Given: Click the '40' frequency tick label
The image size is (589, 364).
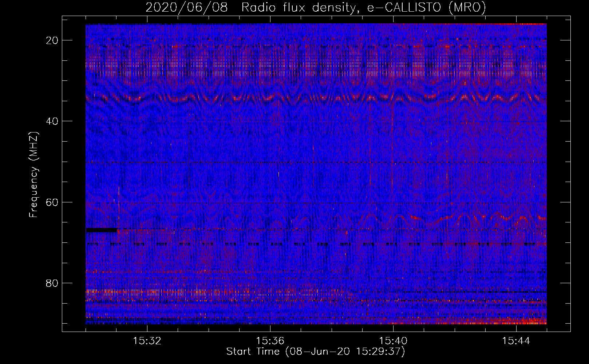Looking at the screenshot, I should [x=52, y=121].
